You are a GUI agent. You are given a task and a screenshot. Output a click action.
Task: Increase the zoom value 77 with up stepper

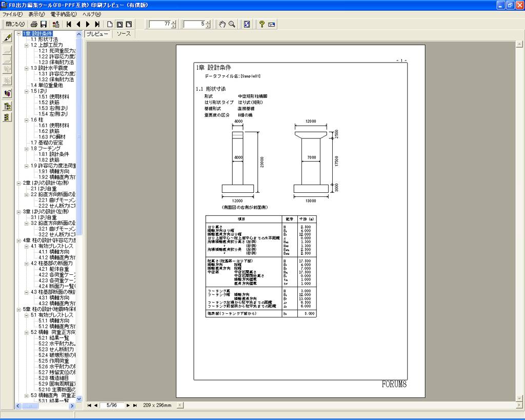pos(173,22)
